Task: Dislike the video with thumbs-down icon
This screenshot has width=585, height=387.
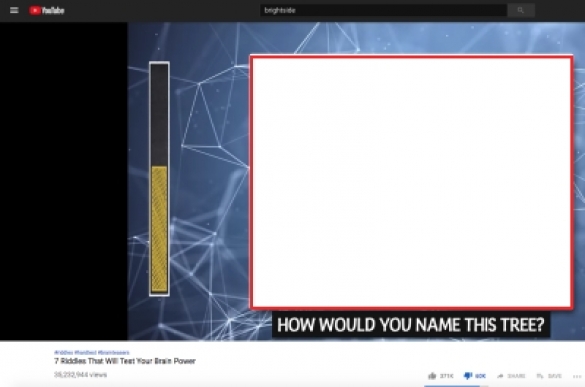Action: [467, 376]
